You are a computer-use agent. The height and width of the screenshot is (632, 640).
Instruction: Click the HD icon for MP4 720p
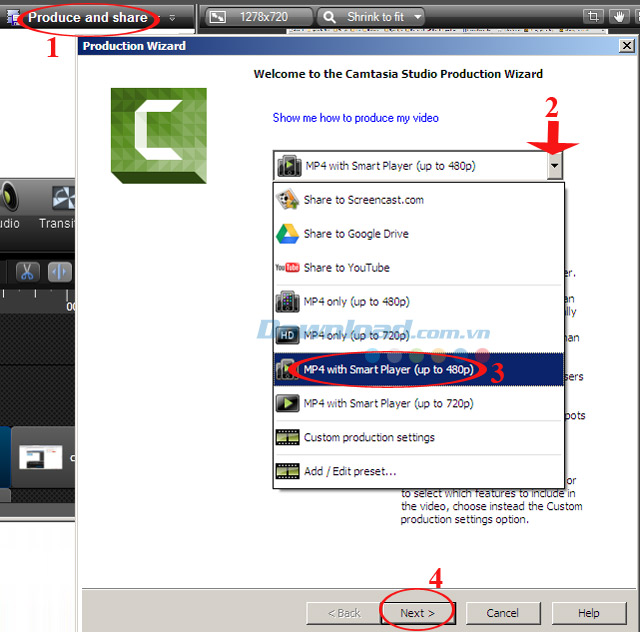click(288, 336)
